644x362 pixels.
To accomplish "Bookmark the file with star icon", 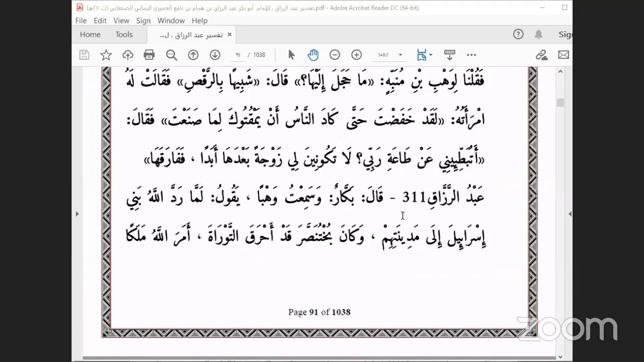I will [x=106, y=55].
